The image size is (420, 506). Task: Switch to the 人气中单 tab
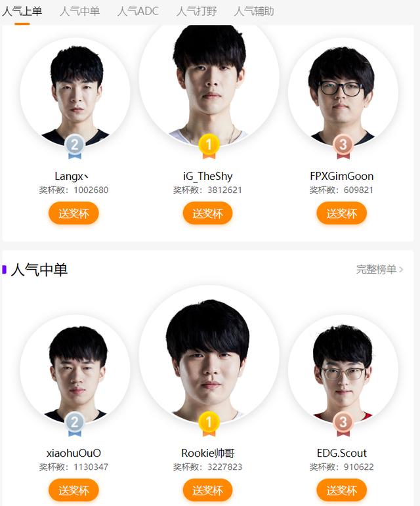(x=79, y=11)
